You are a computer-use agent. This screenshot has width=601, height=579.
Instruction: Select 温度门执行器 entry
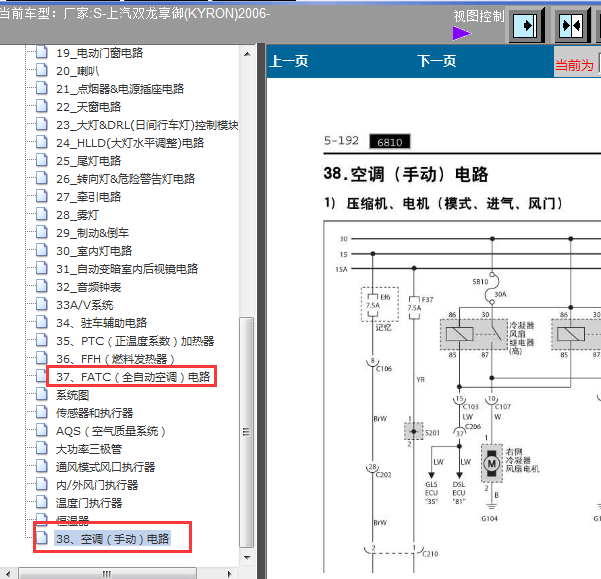tap(89, 503)
